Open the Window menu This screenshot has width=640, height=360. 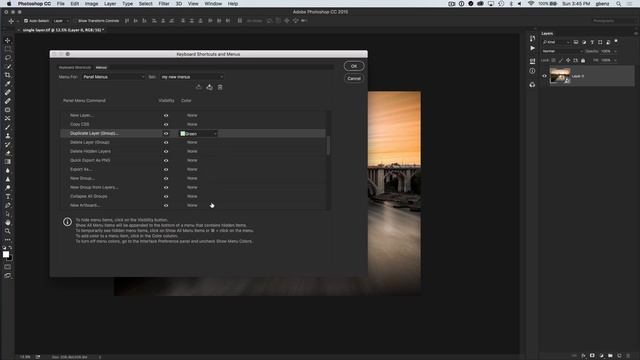213,4
